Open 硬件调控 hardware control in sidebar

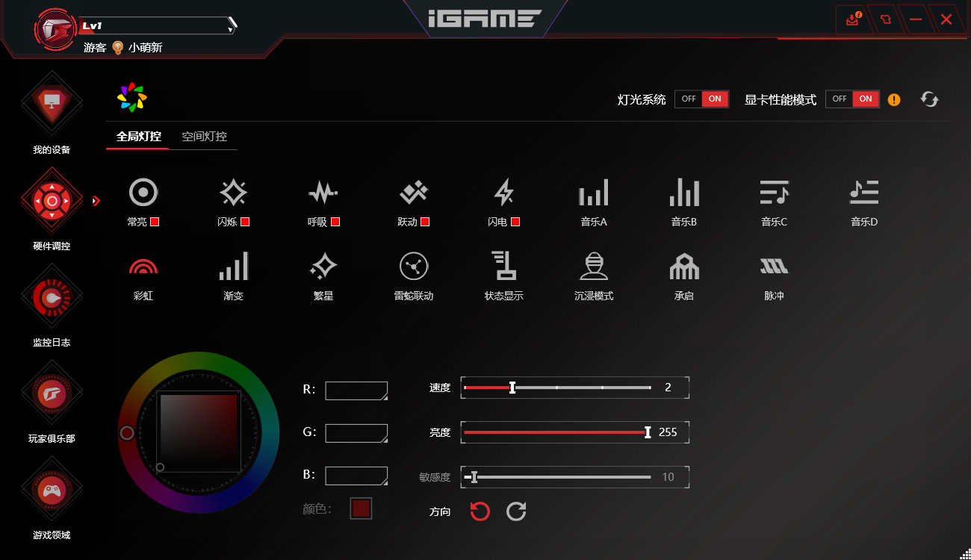(52, 210)
